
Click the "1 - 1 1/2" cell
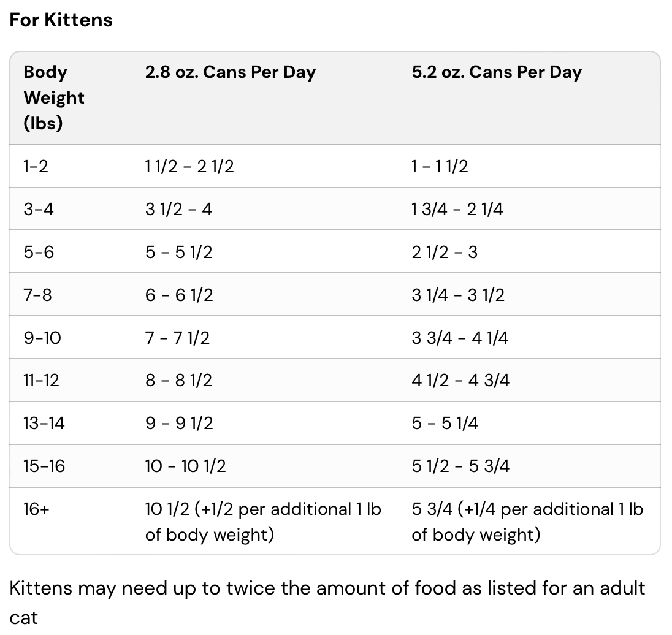pos(440,166)
